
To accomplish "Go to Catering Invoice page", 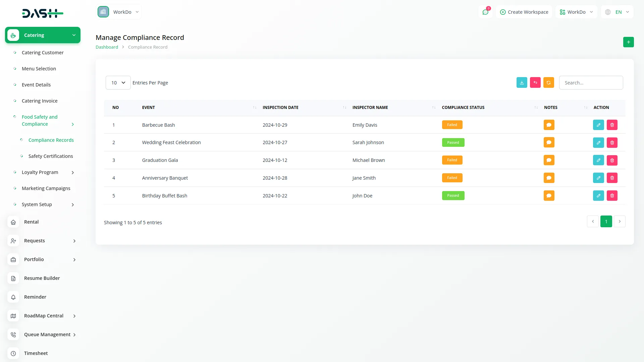I will point(40,101).
